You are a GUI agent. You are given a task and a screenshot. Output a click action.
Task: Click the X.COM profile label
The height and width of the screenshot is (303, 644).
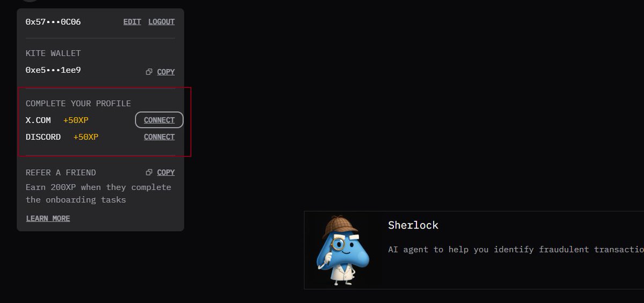point(38,120)
